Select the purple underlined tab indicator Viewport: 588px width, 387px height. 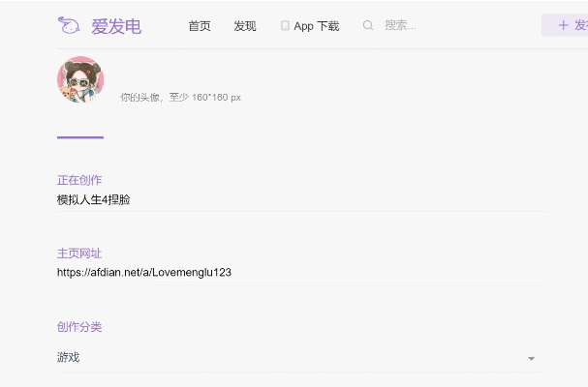click(80, 137)
